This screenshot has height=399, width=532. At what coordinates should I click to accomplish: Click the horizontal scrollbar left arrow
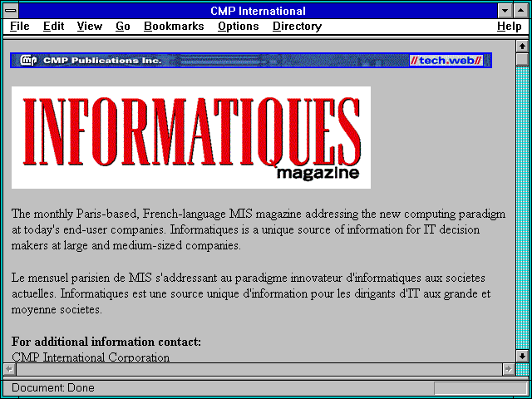(9, 369)
